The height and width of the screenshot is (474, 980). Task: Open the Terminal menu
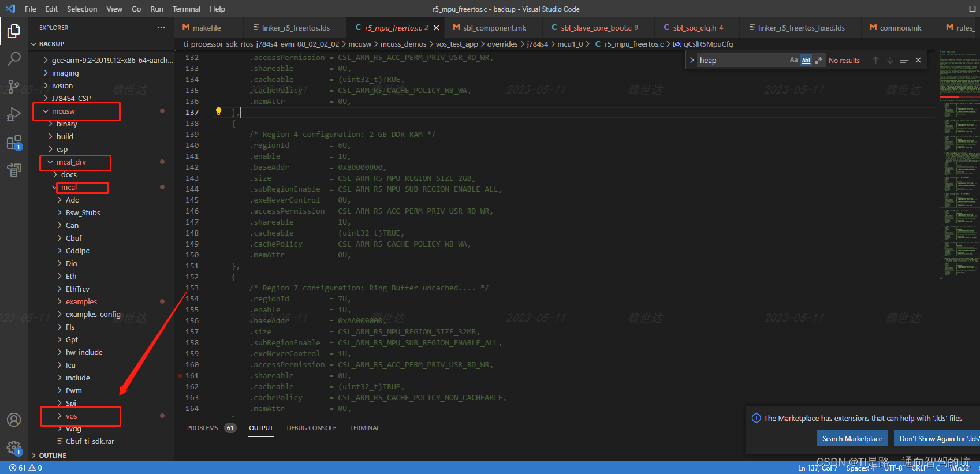[187, 9]
